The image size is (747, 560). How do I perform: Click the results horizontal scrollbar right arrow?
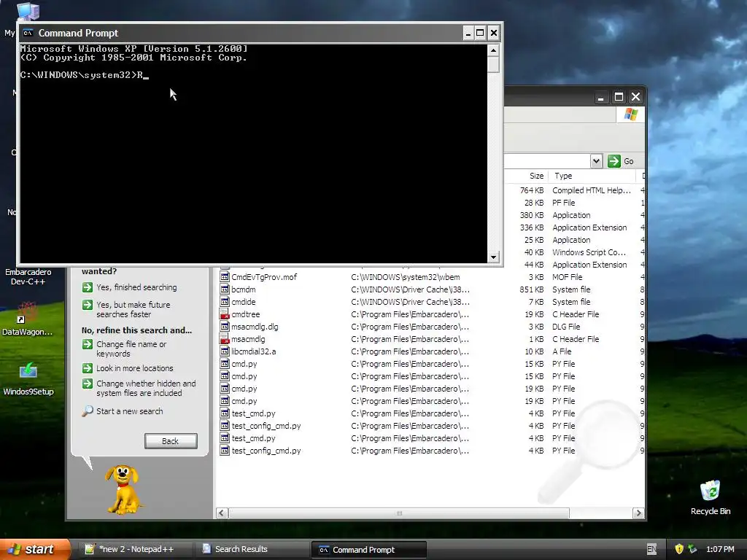tap(638, 513)
